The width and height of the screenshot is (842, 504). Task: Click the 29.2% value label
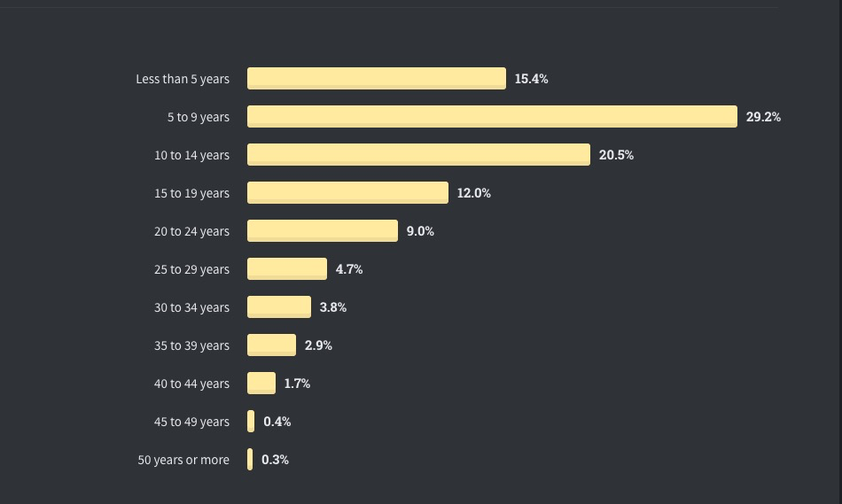coord(763,117)
